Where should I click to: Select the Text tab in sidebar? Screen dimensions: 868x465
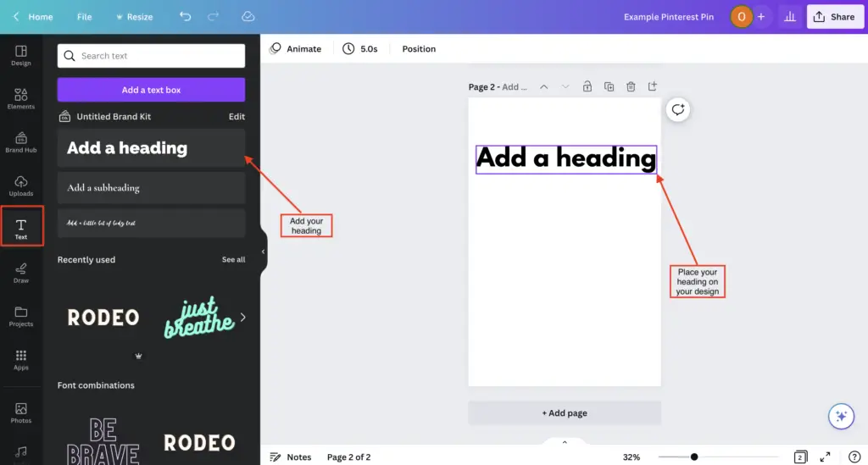coord(21,229)
